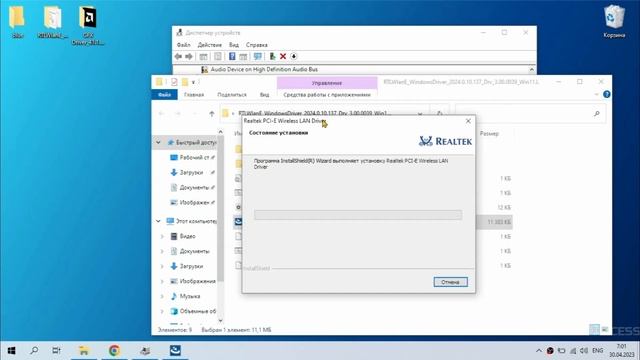The height and width of the screenshot is (360, 640).
Task: Click the Back arrow in Device Manager toolbar
Action: tap(178, 56)
